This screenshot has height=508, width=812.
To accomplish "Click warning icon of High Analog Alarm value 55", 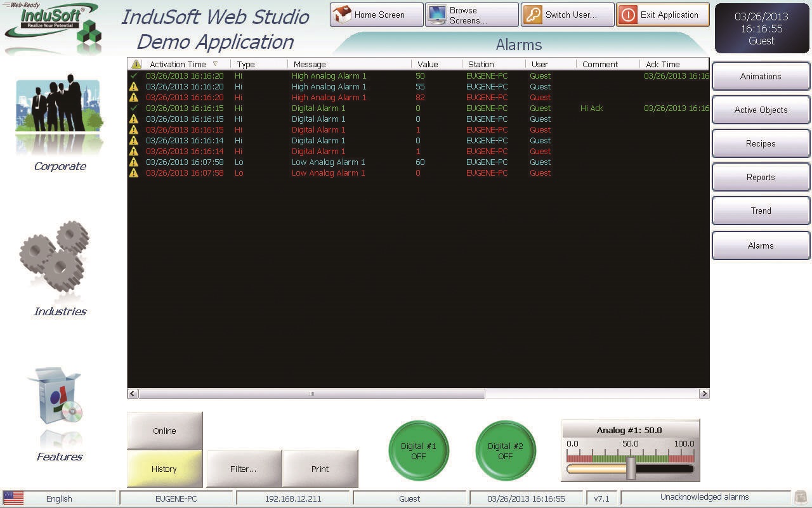I will coord(134,86).
